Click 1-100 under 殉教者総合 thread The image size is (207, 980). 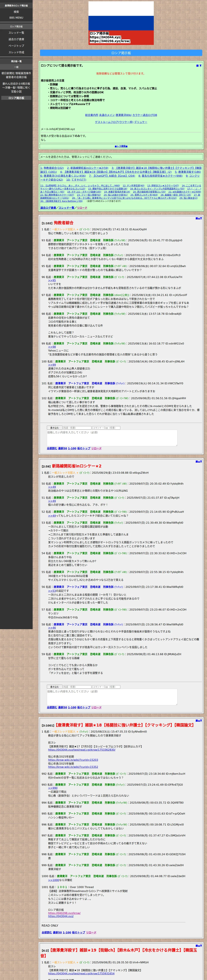(x=72, y=449)
